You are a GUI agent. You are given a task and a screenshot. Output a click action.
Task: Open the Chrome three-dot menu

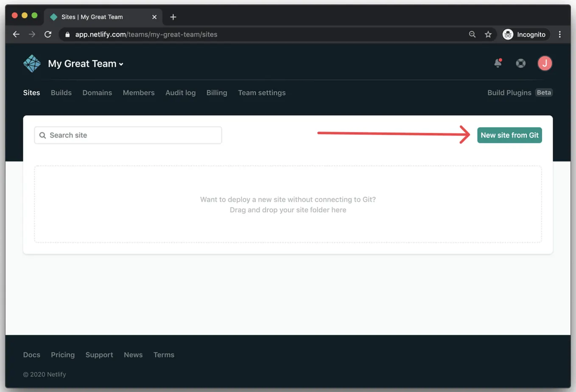click(560, 34)
